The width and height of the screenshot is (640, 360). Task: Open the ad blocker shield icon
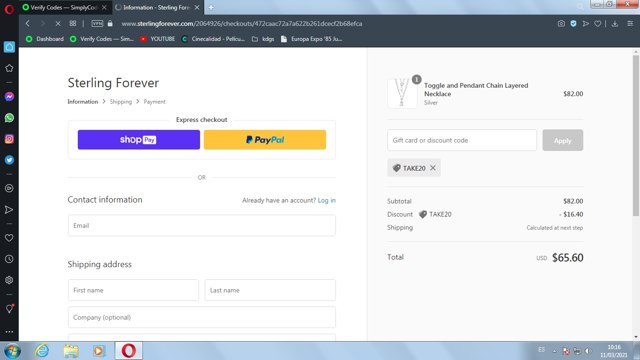573,24
